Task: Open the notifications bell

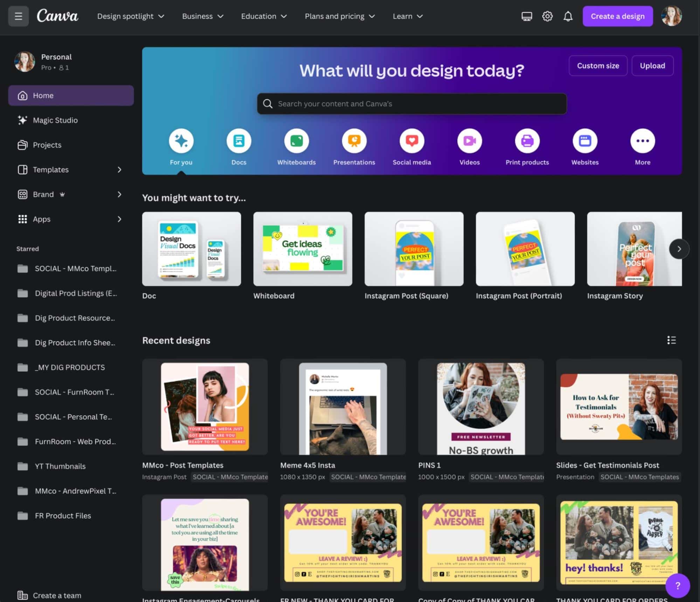Action: tap(568, 16)
